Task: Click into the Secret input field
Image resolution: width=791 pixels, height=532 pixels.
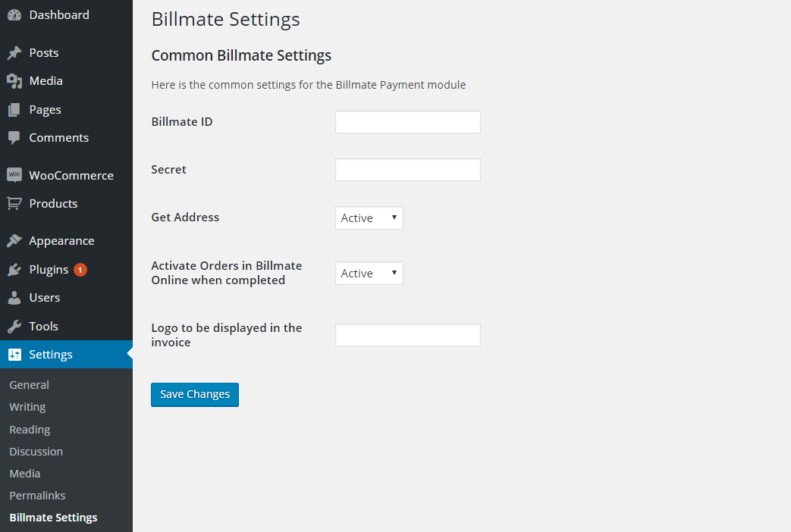Action: tap(408, 170)
